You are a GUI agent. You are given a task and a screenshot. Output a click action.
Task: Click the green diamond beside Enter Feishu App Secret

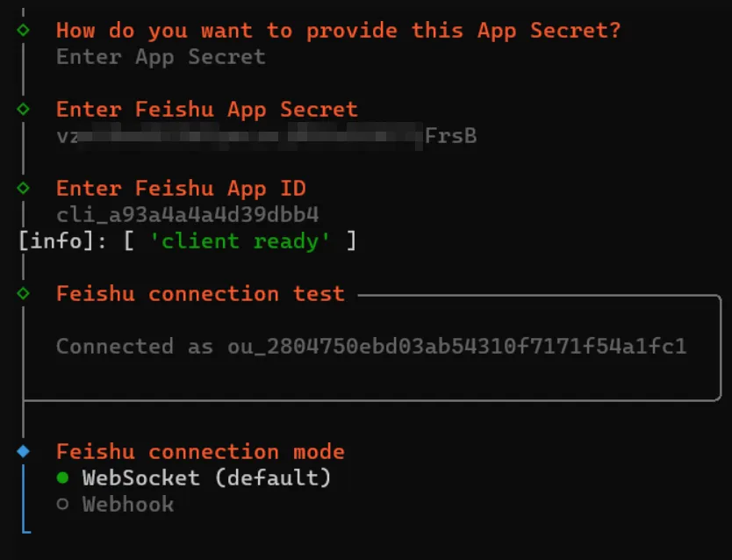coord(23,109)
